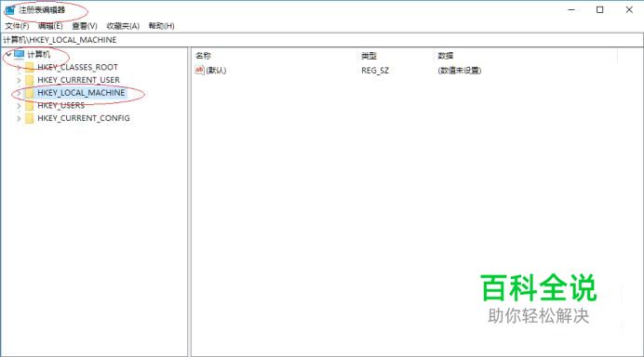Open the 文件(F) menu
Image resolution: width=644 pixels, height=357 pixels.
tap(17, 26)
